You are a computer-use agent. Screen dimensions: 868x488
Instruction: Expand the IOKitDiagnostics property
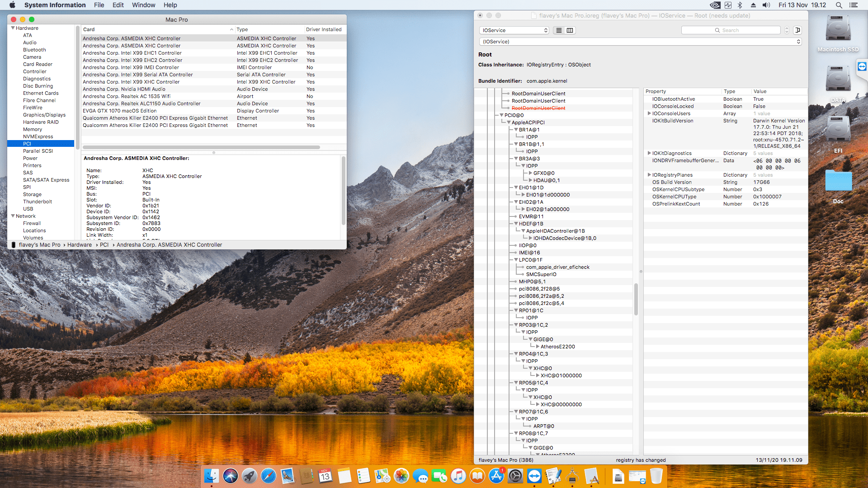click(x=649, y=153)
